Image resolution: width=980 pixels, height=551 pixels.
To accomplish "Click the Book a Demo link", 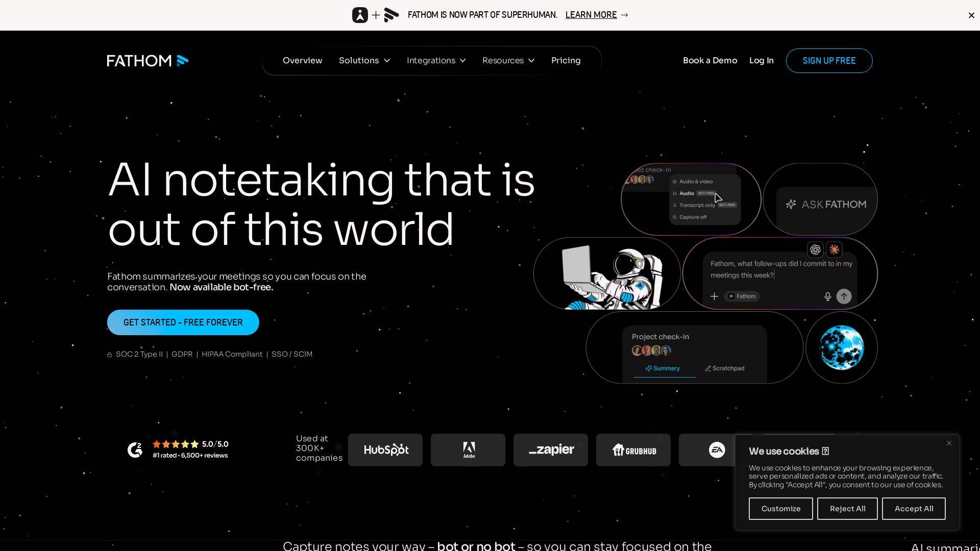I will [x=710, y=61].
